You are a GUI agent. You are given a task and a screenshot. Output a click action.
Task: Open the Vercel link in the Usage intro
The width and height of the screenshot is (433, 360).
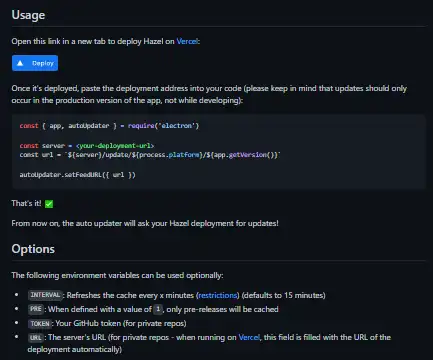point(187,41)
